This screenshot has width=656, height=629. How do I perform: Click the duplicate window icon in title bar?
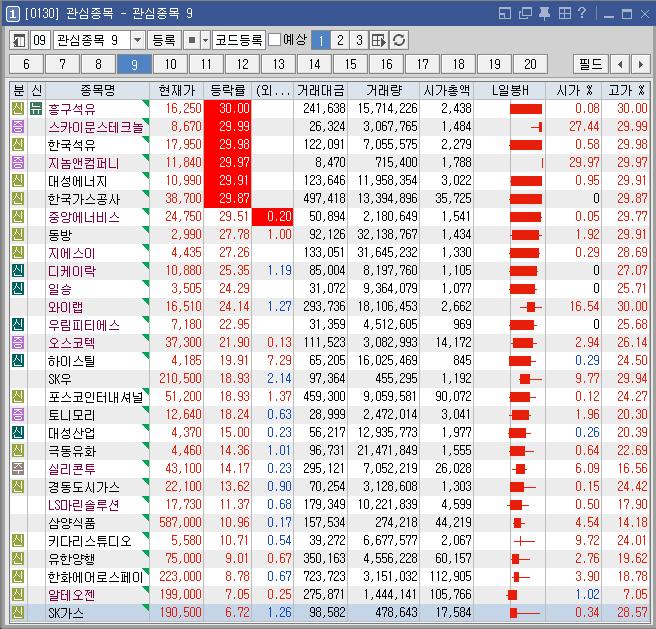click(x=525, y=13)
